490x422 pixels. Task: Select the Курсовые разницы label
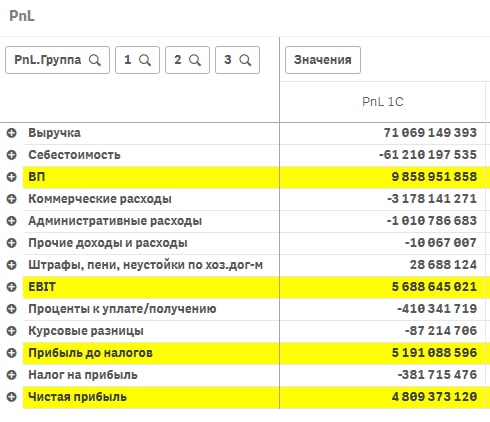[86, 331]
